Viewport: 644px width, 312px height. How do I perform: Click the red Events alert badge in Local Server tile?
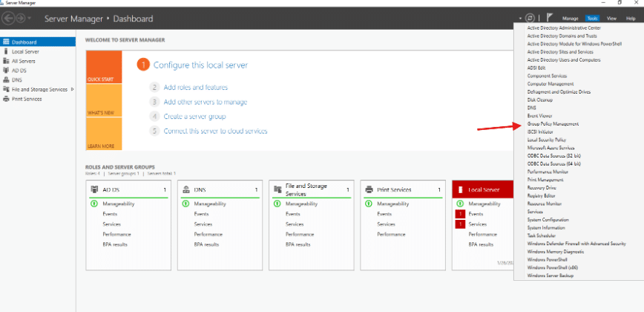click(x=460, y=214)
